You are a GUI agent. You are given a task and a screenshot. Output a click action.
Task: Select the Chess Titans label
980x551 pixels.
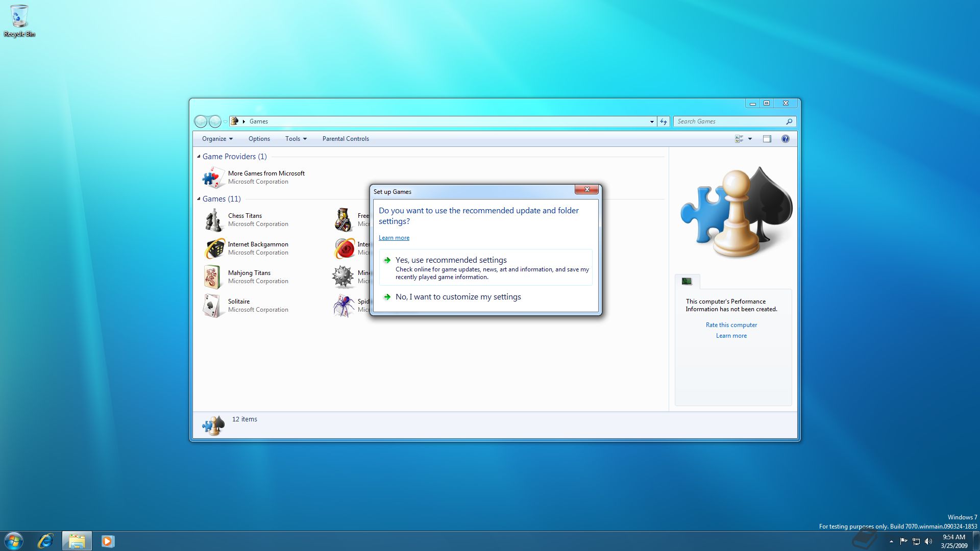(245, 216)
